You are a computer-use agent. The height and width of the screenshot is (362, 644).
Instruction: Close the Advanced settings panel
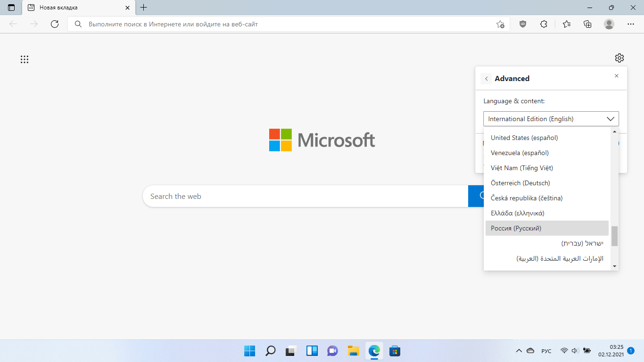click(617, 76)
